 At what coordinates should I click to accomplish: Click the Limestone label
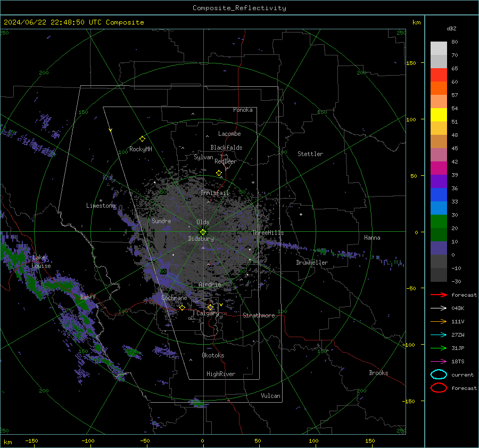[x=101, y=206]
